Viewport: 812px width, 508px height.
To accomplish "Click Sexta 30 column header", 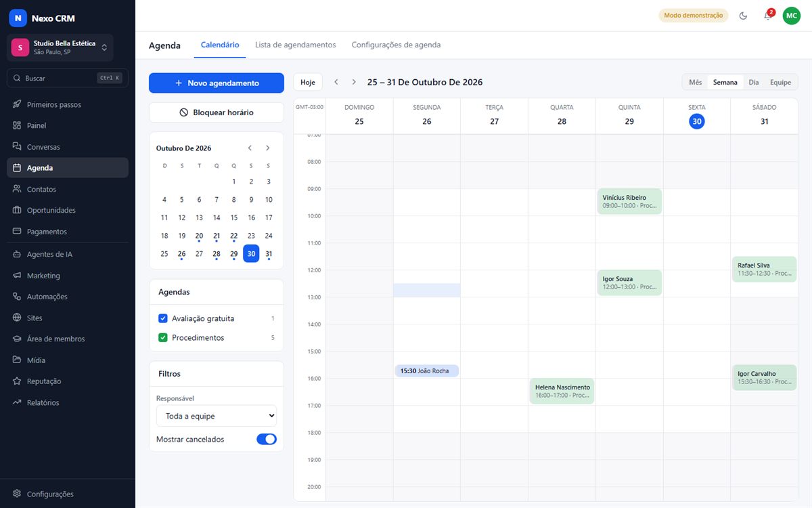I will pos(697,116).
